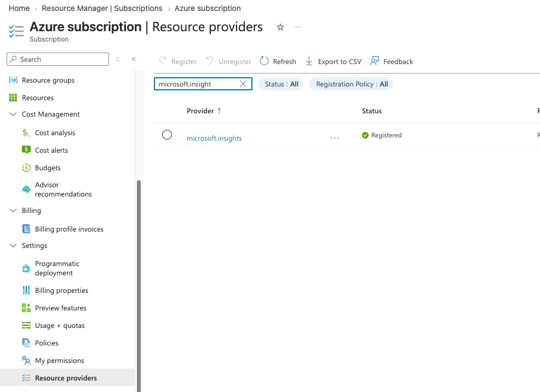Click the green Registered status icon
The width and height of the screenshot is (540, 392).
pyautogui.click(x=365, y=135)
